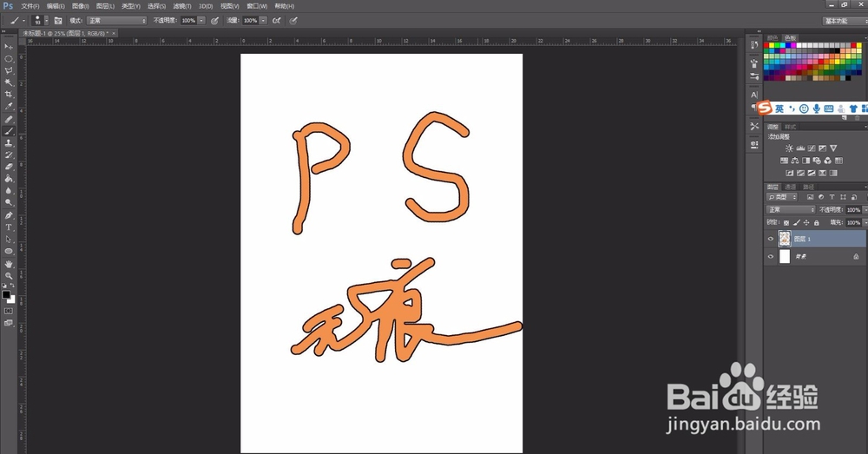Open the layer opacity arrow in Layers panel
Viewport: 868px width, 454px height.
[865, 210]
